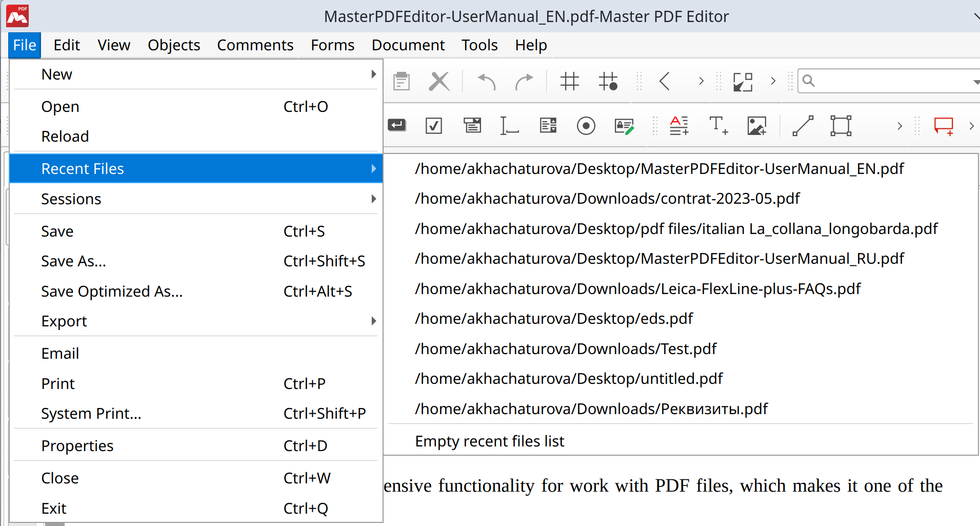Click the fit page zoom icon
The width and height of the screenshot is (980, 526).
(743, 82)
